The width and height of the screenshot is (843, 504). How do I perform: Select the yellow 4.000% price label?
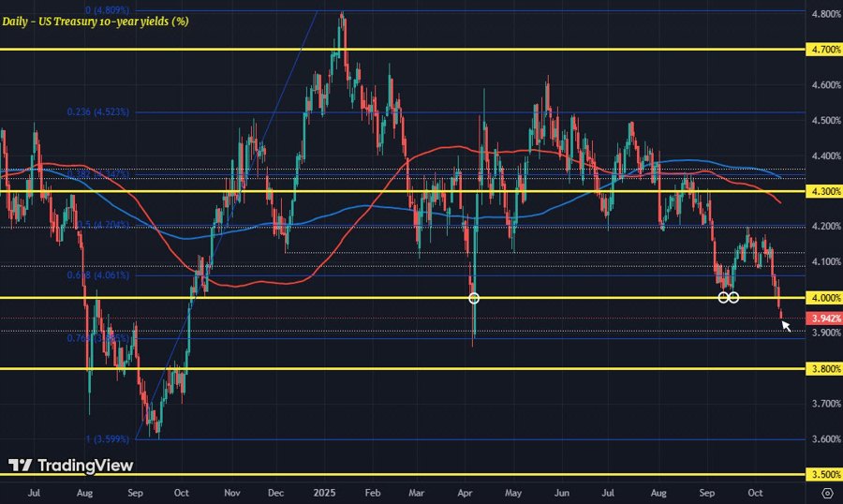(823, 298)
